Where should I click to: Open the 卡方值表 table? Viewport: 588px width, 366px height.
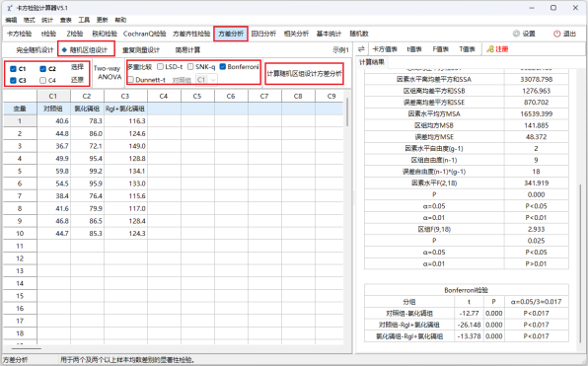[x=385, y=49]
